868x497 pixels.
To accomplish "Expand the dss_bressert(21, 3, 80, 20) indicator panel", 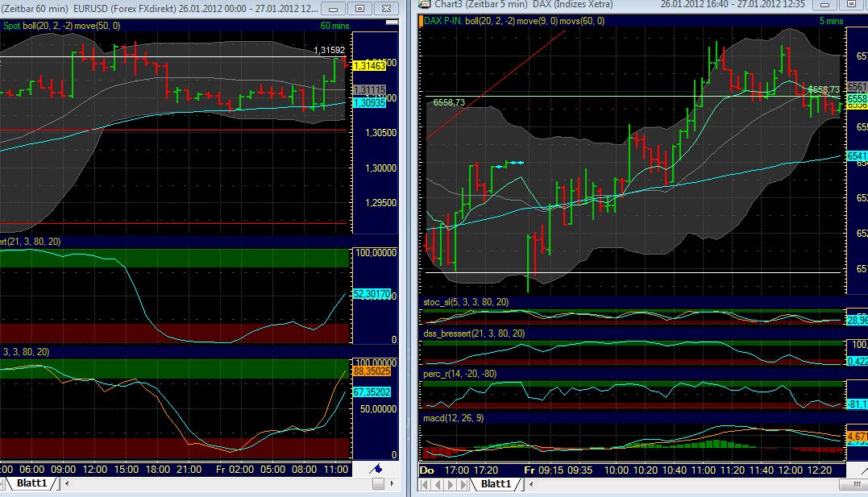I will (471, 332).
